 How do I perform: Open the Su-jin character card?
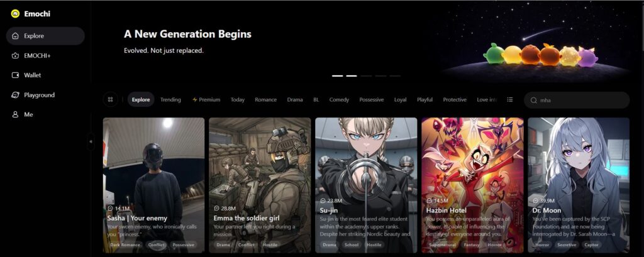point(366,185)
